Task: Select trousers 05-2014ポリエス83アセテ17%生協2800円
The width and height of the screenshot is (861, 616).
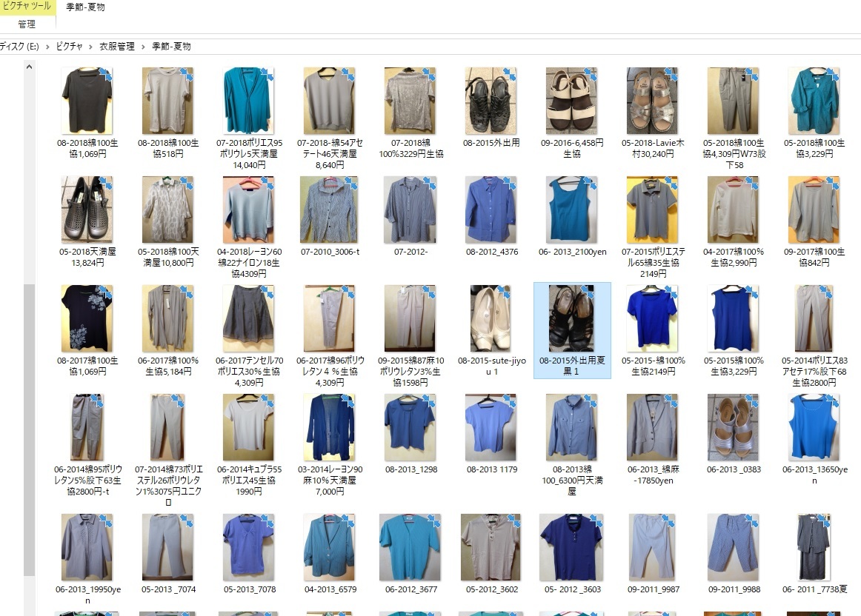Action: [x=814, y=318]
